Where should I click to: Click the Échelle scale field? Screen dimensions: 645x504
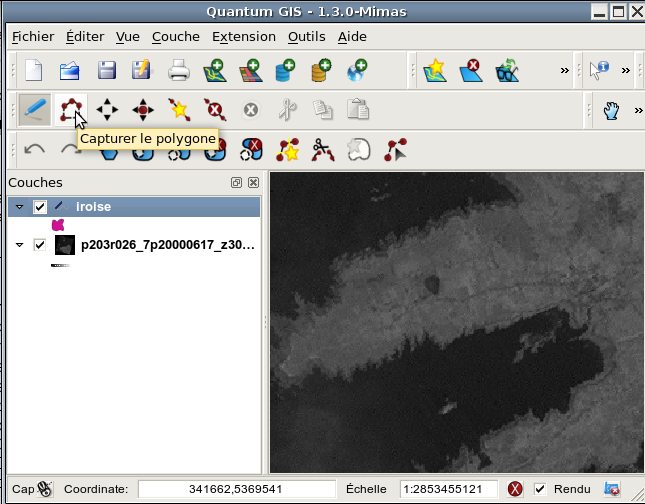[449, 489]
